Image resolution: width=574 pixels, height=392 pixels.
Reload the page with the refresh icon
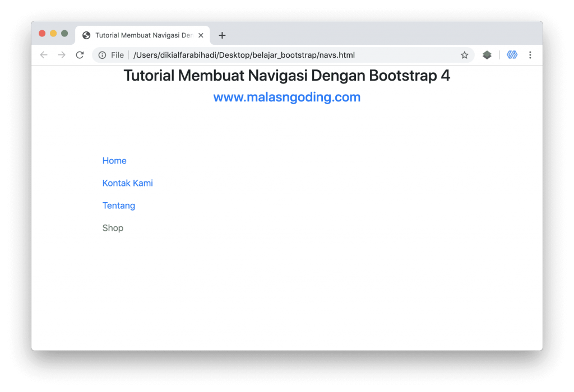click(x=80, y=55)
